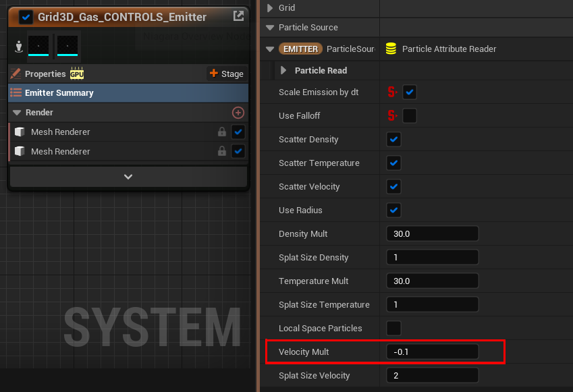Viewport: 573px width, 392px height.
Task: Click the red S icon beside Scale Emission by dt
Action: (393, 92)
